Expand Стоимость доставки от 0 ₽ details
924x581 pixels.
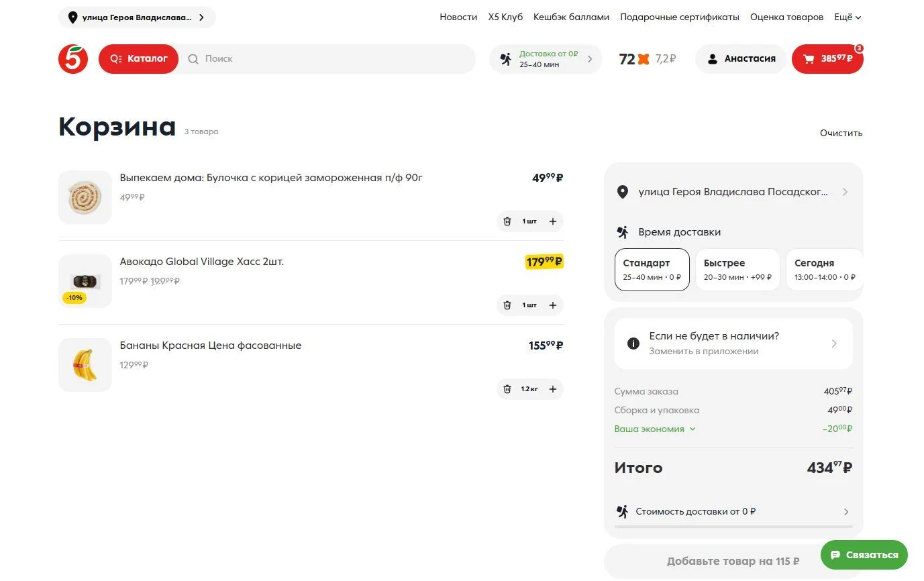tap(733, 511)
